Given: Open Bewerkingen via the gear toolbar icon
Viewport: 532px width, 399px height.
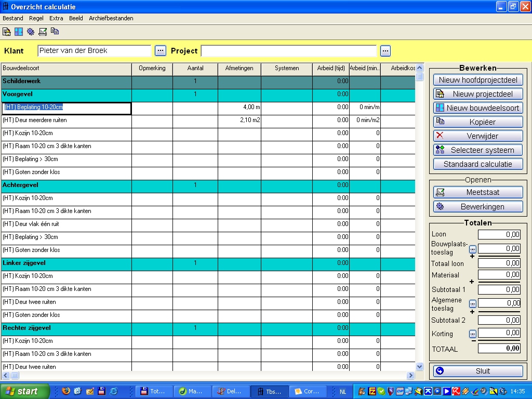Looking at the screenshot, I should 31,32.
